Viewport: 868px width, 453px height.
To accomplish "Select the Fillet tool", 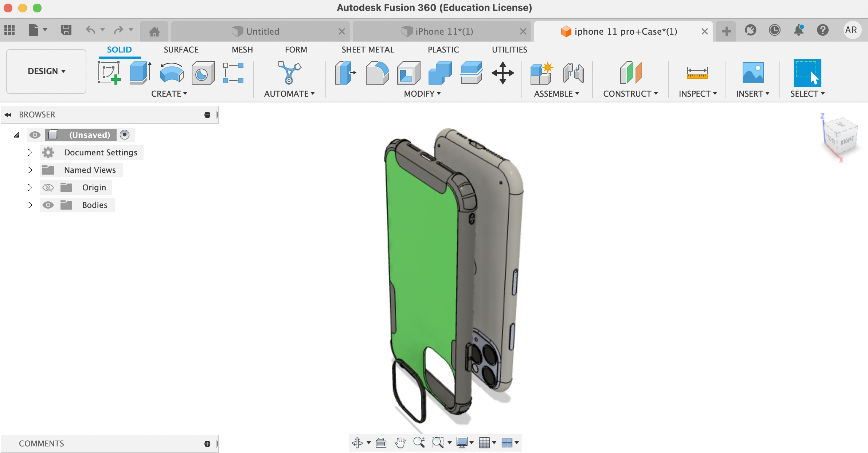I will pos(377,73).
